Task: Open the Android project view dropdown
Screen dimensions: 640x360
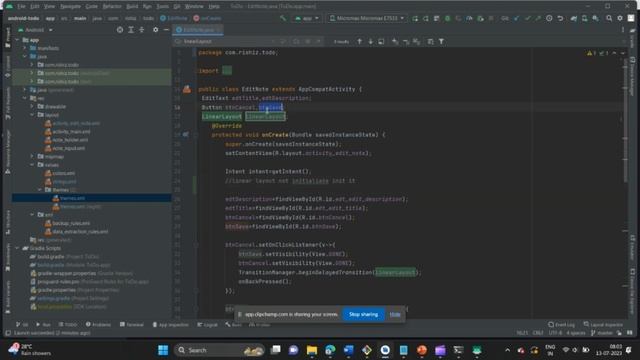Action: coord(36,30)
